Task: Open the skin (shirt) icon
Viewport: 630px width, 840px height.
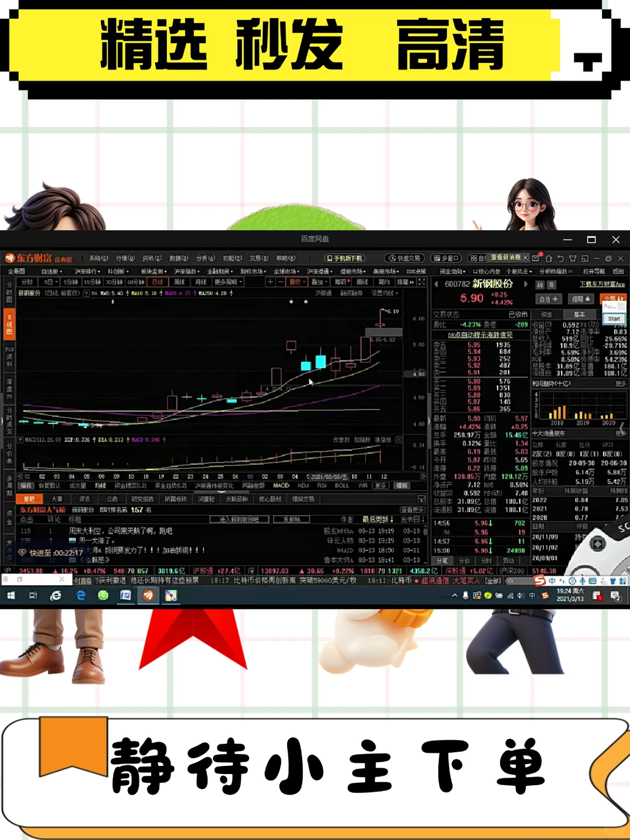Action: coord(573,258)
